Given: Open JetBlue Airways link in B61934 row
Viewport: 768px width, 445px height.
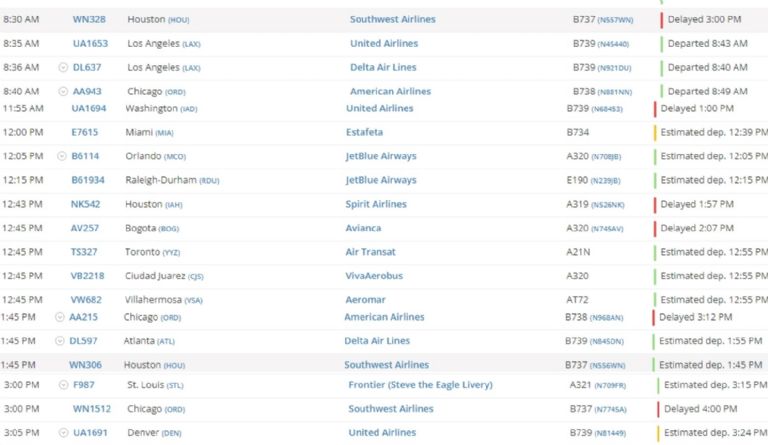Looking at the screenshot, I should point(381,180).
